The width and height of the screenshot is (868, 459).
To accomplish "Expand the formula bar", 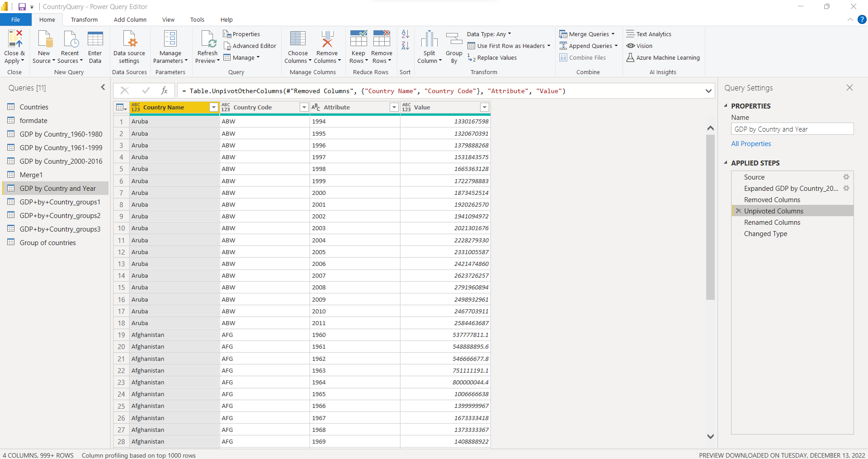I will [x=708, y=91].
